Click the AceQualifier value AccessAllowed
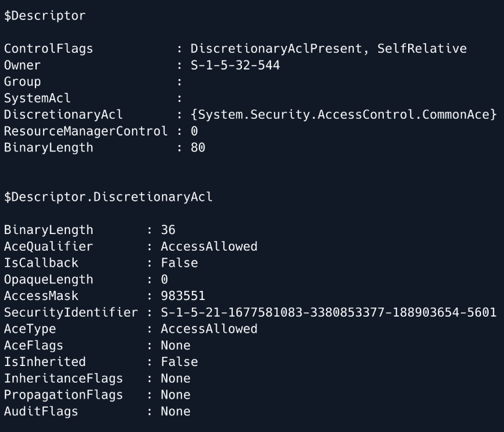The image size is (504, 432). 209,247
